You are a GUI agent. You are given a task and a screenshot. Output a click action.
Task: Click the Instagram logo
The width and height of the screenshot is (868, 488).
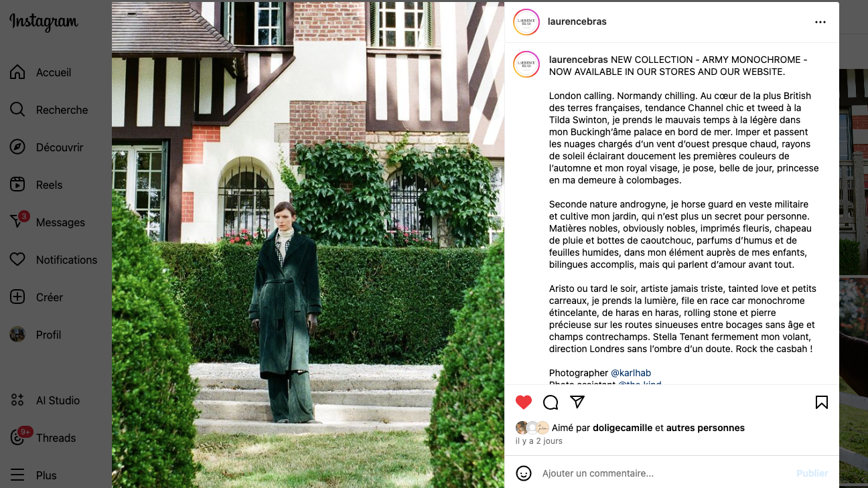tap(44, 22)
